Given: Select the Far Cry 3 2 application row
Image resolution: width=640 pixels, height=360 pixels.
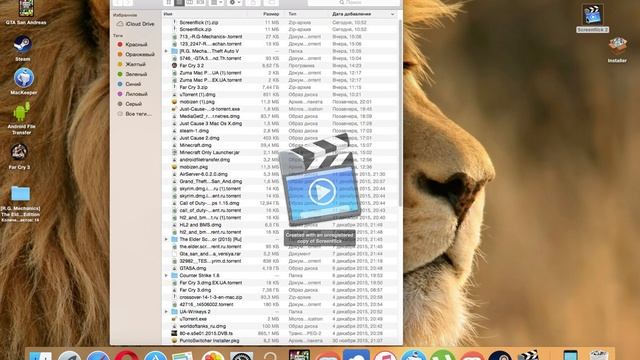Looking at the screenshot, I should [x=280, y=66].
